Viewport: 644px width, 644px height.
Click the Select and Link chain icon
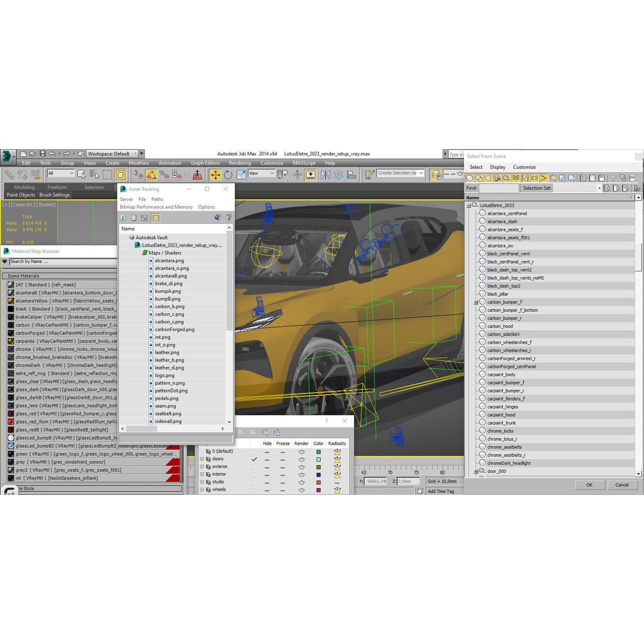pyautogui.click(x=9, y=175)
